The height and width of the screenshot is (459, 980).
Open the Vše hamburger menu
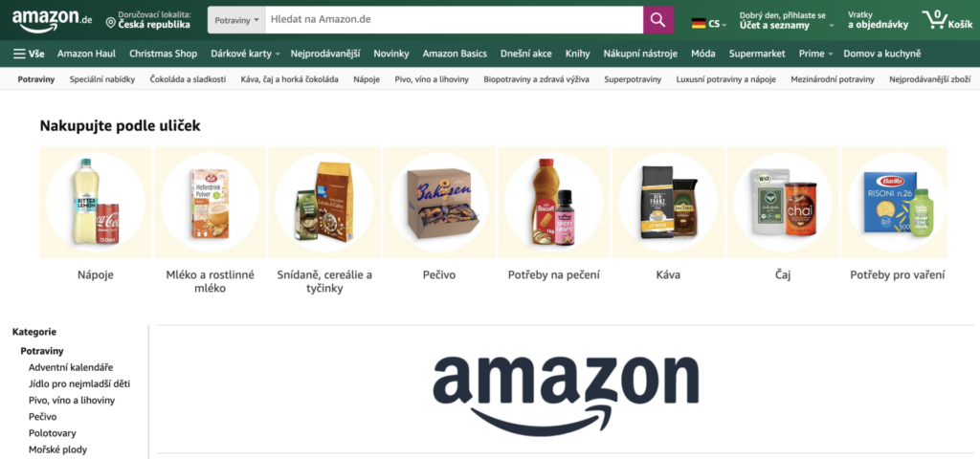click(29, 54)
